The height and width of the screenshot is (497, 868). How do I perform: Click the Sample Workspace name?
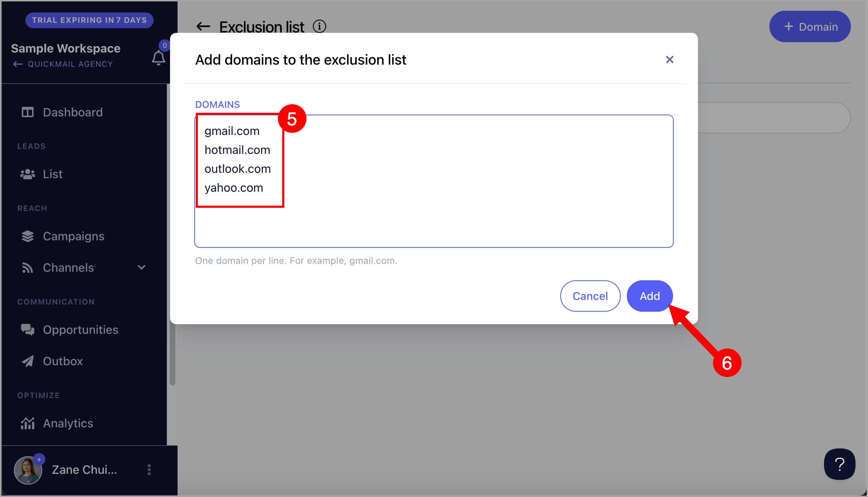[66, 49]
